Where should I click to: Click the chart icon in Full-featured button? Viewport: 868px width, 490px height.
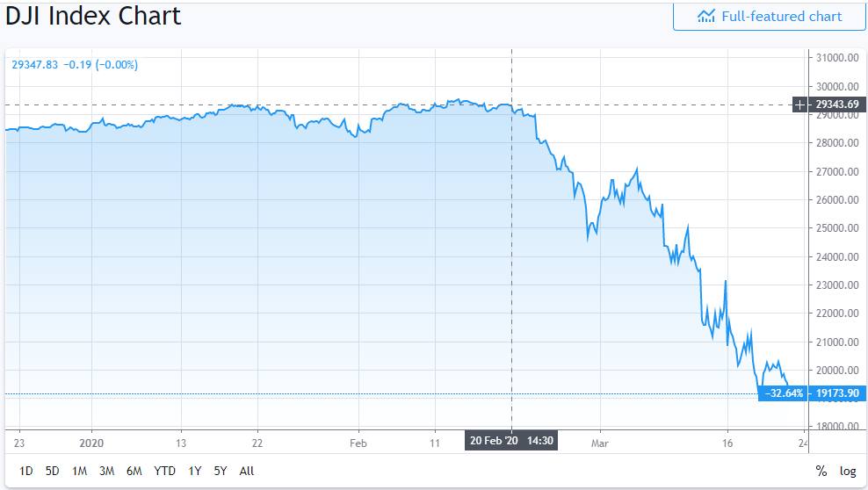click(705, 17)
